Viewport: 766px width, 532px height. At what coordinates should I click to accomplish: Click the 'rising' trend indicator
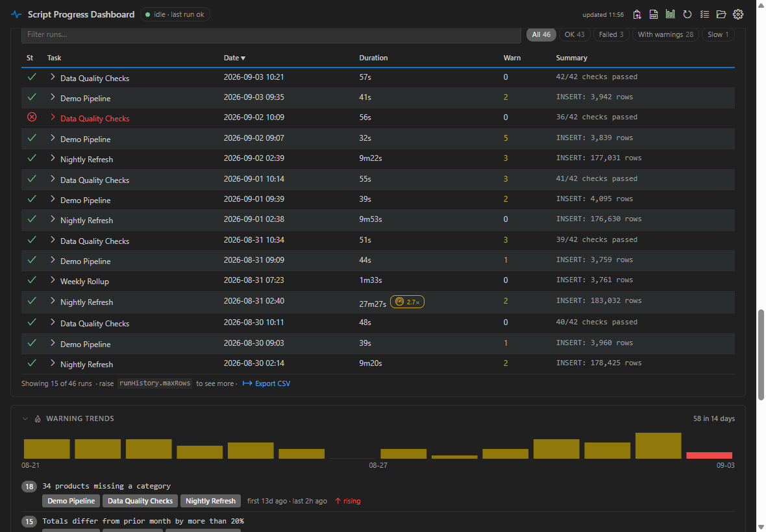click(x=348, y=501)
